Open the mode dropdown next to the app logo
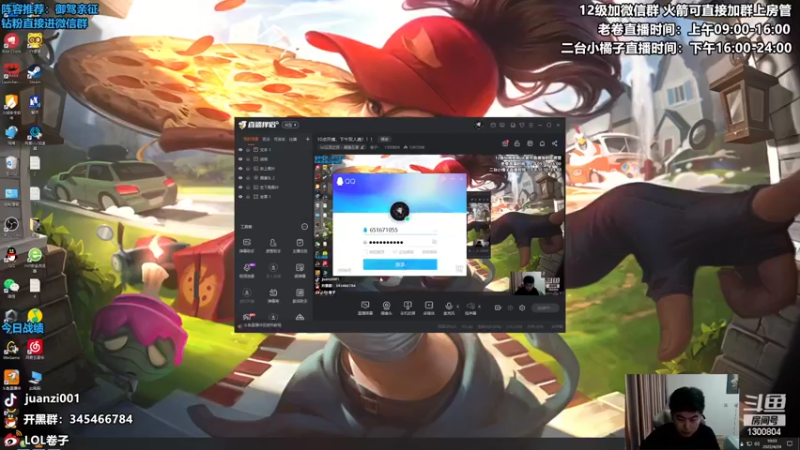 click(290, 125)
